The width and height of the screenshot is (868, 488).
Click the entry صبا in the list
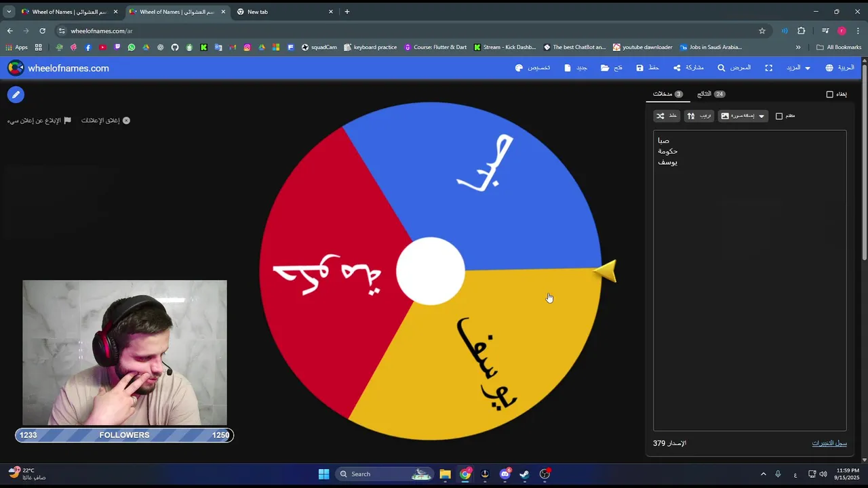point(664,141)
